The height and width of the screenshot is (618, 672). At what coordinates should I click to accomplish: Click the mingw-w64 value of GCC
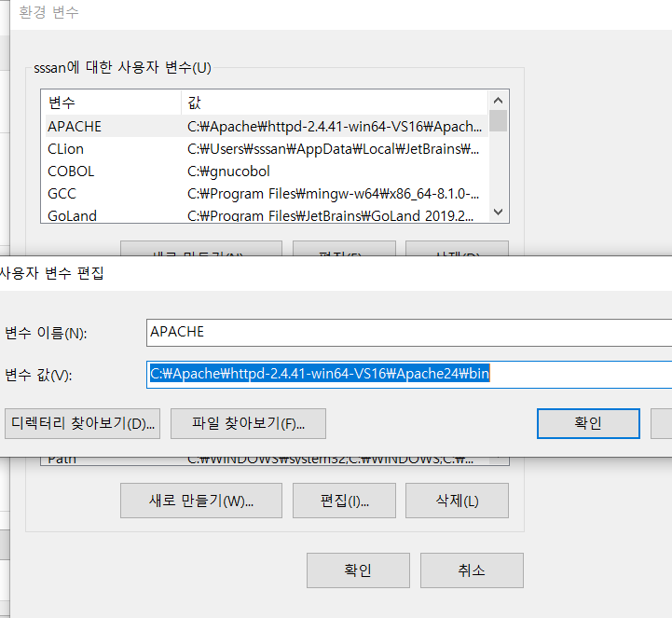(x=333, y=194)
